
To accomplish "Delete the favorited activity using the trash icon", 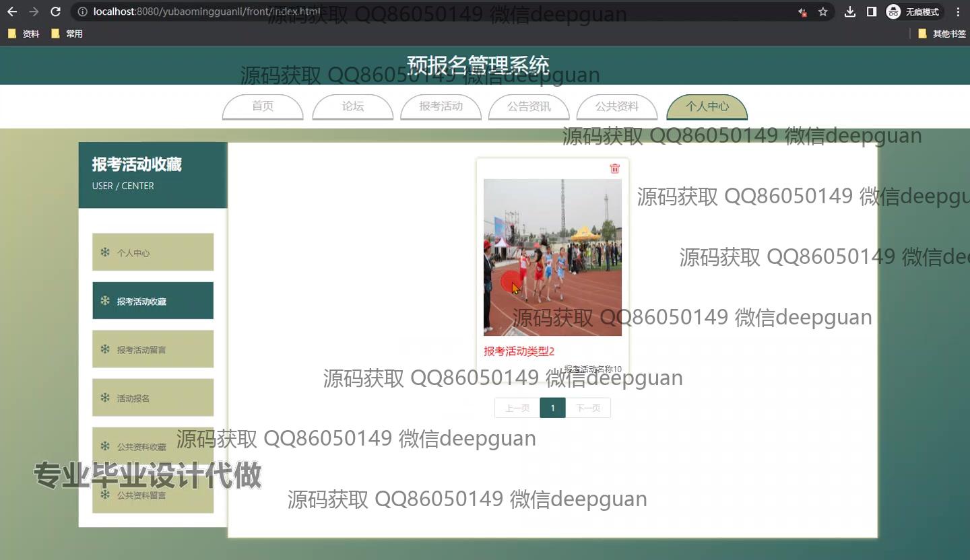I will (614, 168).
